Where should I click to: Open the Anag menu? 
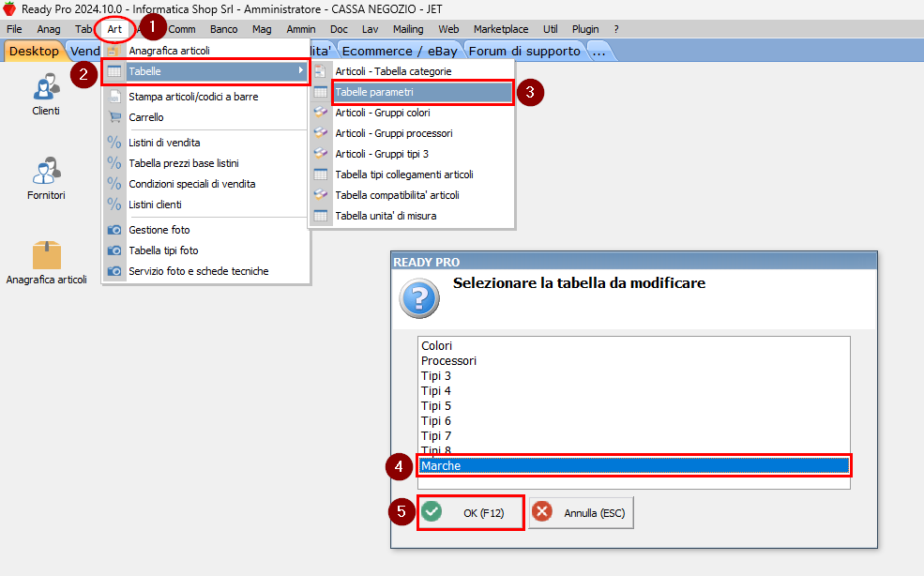(49, 29)
